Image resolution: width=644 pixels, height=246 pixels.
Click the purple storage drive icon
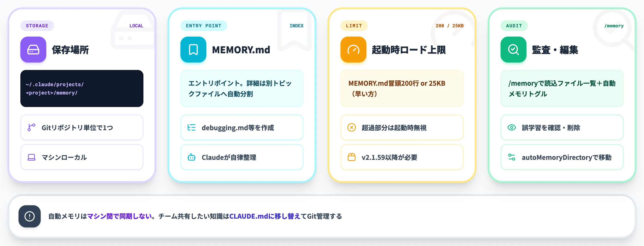pos(33,50)
